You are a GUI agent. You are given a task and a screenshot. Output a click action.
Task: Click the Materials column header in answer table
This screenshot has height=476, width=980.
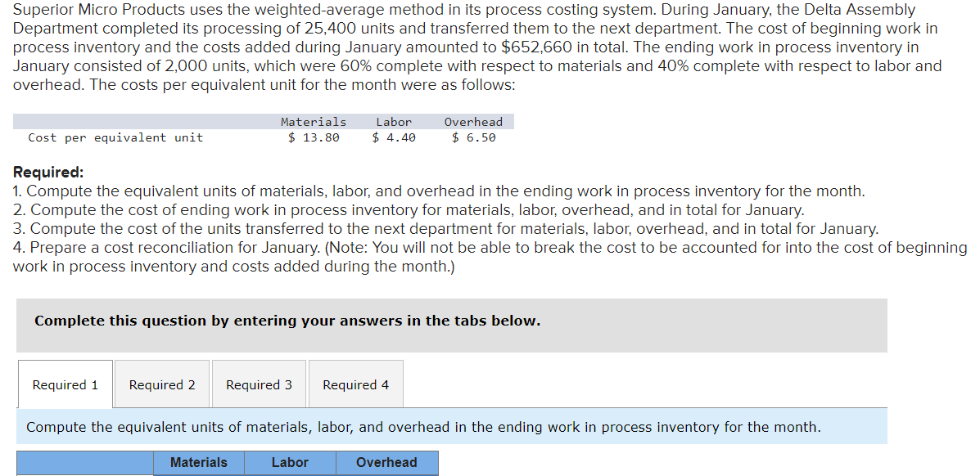point(198,462)
